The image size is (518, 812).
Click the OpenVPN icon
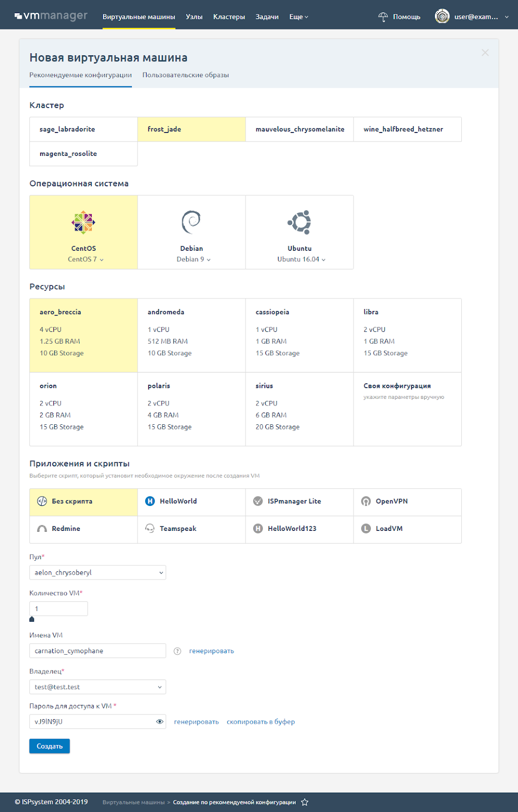366,501
